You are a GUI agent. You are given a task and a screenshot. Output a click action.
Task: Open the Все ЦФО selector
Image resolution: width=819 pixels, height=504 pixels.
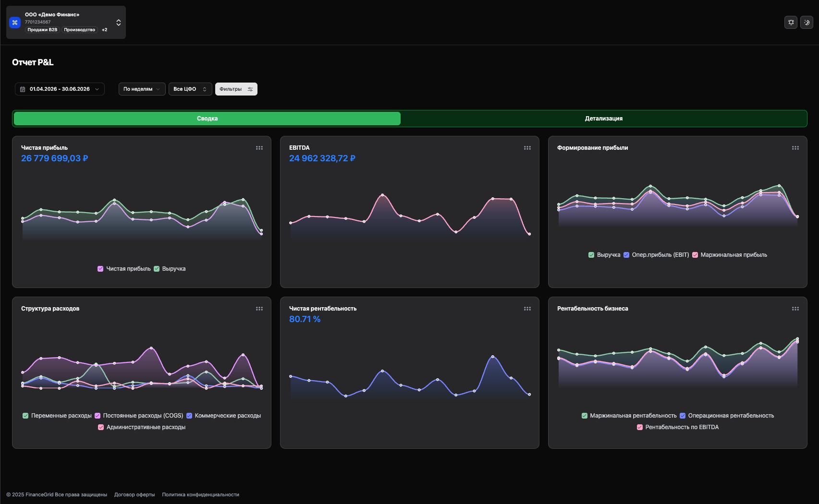pos(190,89)
